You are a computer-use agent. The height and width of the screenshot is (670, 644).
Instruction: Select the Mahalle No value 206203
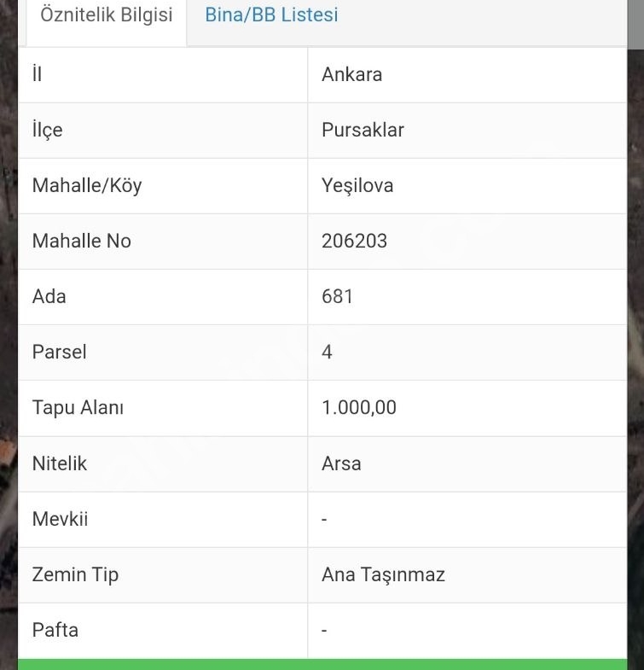pyautogui.click(x=354, y=241)
